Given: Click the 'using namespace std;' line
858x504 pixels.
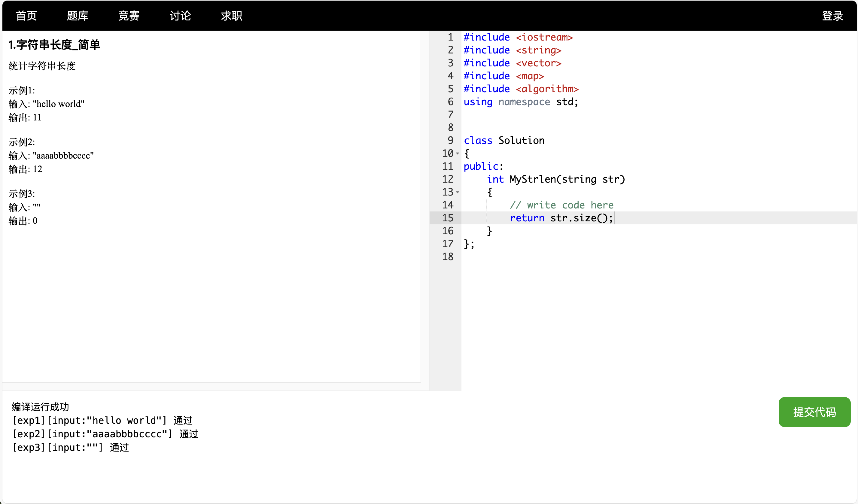Looking at the screenshot, I should click(521, 102).
